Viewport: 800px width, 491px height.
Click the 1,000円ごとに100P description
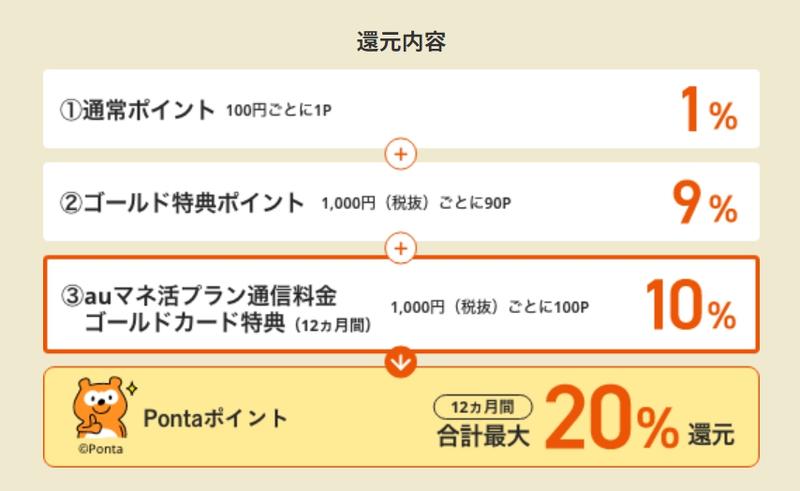click(489, 306)
